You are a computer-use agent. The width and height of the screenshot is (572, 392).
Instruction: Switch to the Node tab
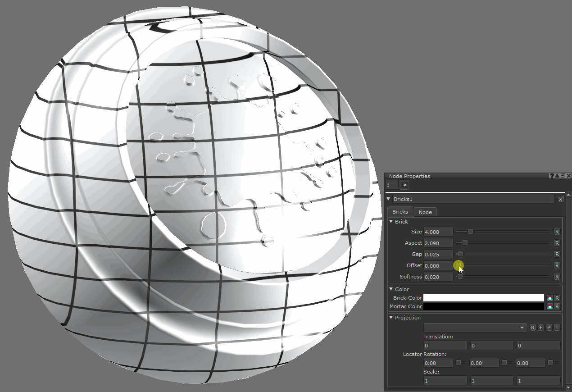click(425, 212)
